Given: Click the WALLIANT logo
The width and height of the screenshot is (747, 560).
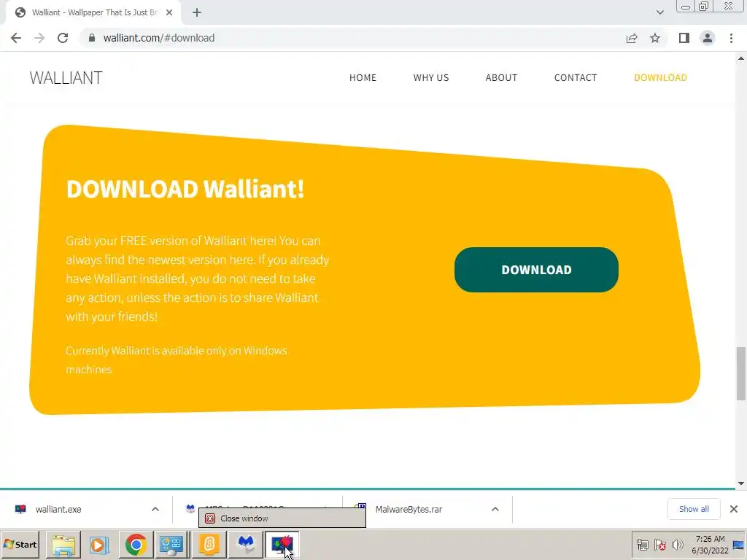Looking at the screenshot, I should (x=66, y=77).
